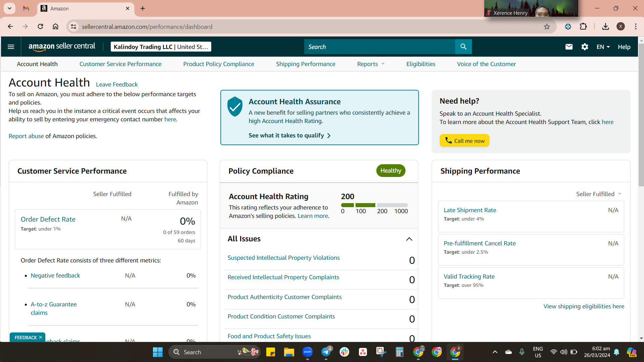View site information icon in address bar

point(74,26)
